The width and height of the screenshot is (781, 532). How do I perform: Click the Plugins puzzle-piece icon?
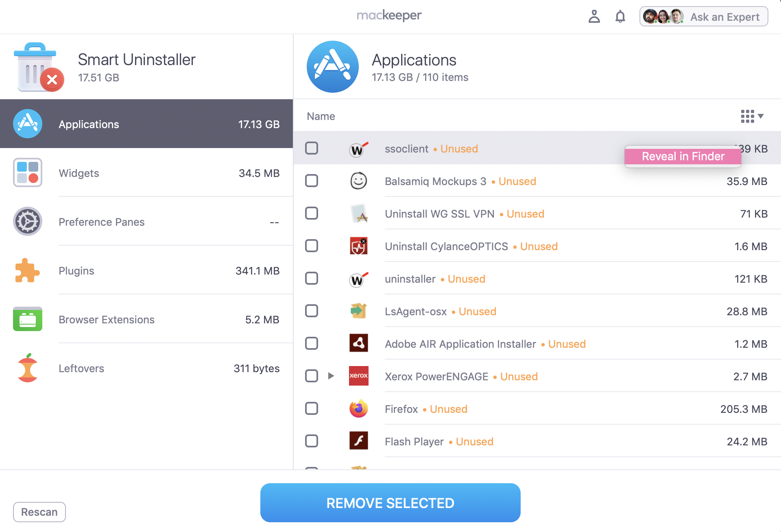pos(28,270)
